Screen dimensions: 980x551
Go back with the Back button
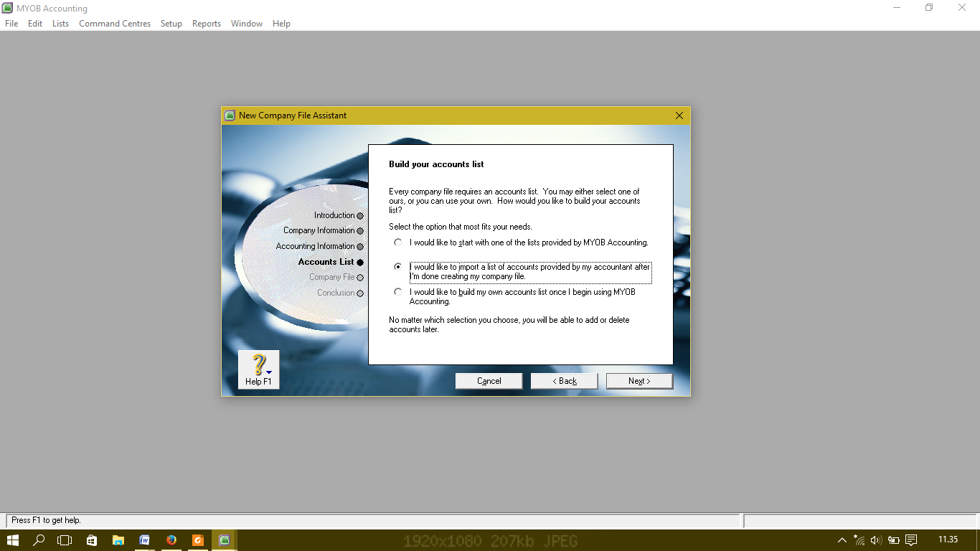(x=565, y=381)
